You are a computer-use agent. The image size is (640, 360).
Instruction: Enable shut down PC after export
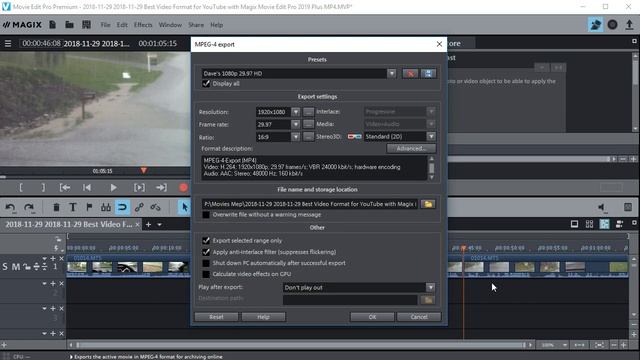point(206,263)
